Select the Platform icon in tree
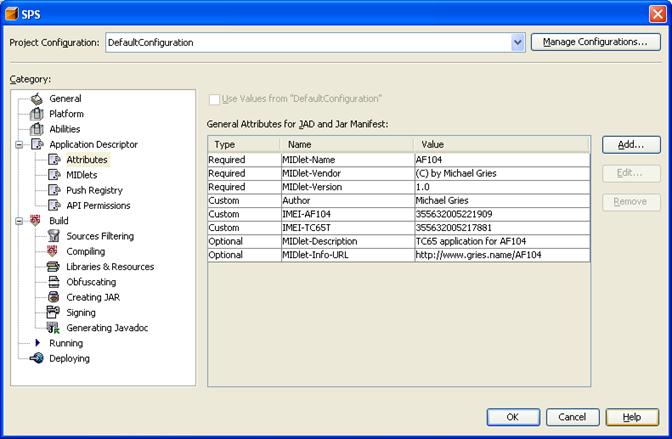Viewport: 672px width, 439px height. click(37, 114)
